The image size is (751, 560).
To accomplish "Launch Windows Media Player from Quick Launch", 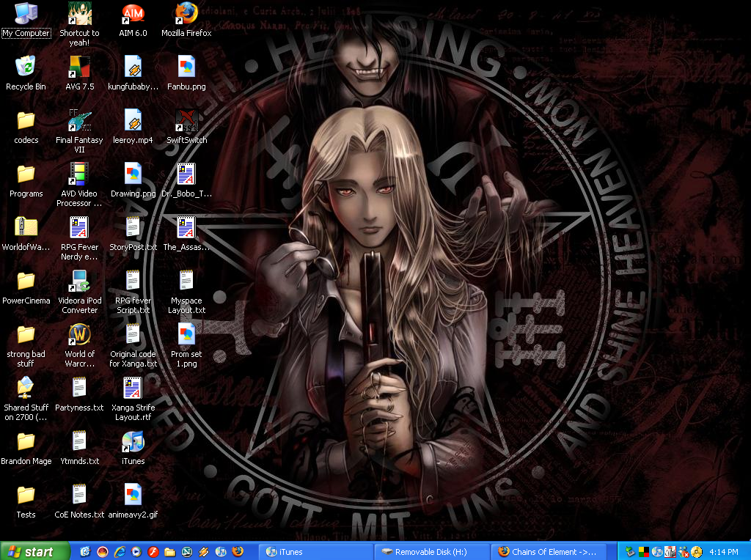I will [x=136, y=552].
